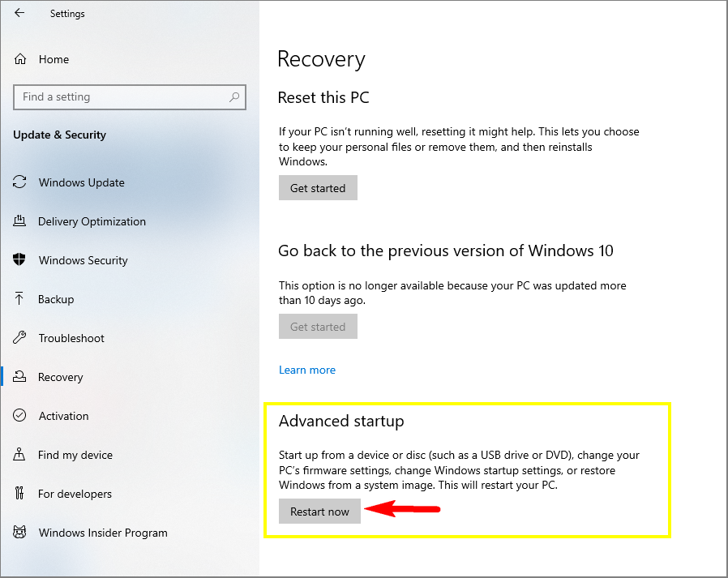Image resolution: width=728 pixels, height=578 pixels.
Task: Click the Windows Security shield icon
Action: point(19,259)
